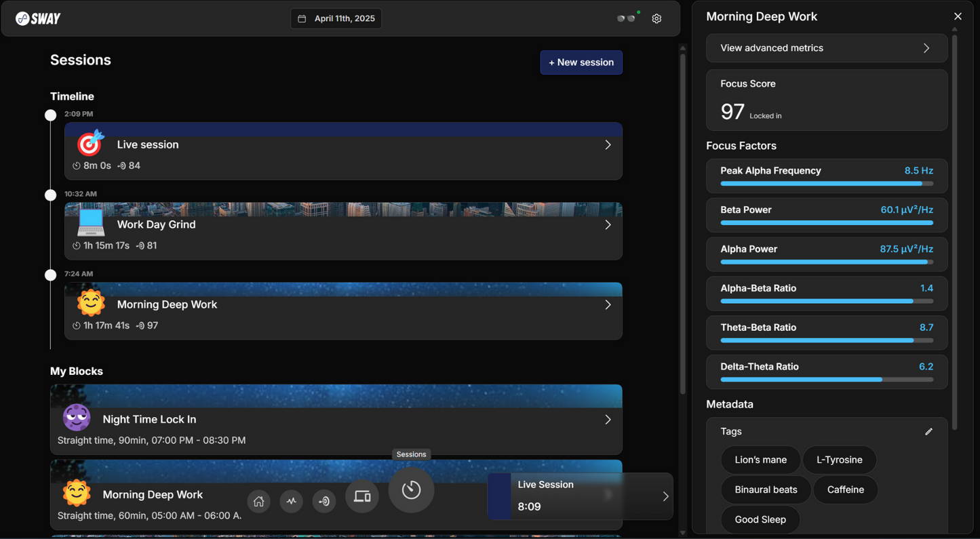Click the Sessions timer icon in the dock
Image resolution: width=980 pixels, height=539 pixels.
411,490
